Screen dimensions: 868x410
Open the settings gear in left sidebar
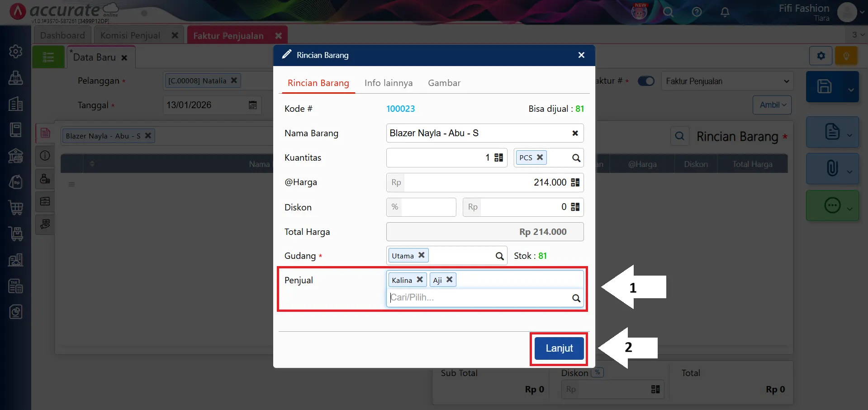16,51
